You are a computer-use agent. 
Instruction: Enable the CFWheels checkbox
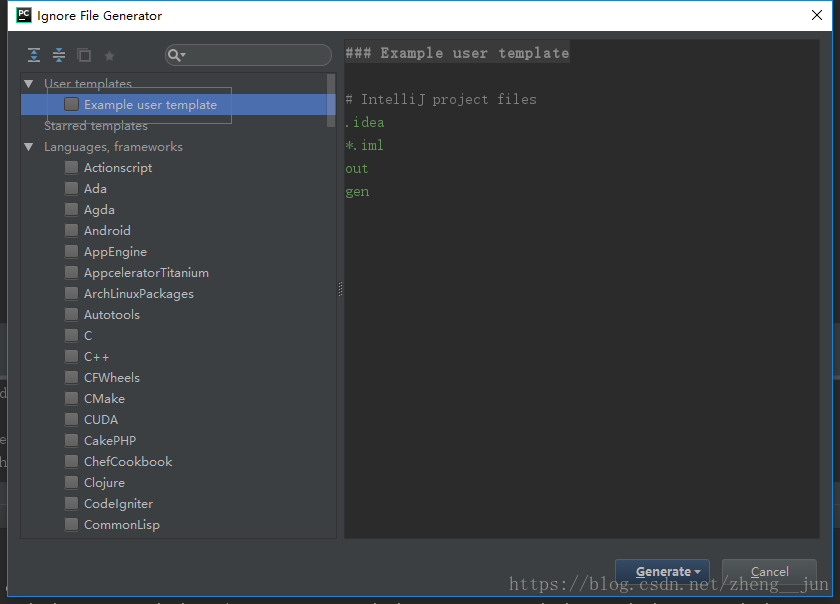71,377
